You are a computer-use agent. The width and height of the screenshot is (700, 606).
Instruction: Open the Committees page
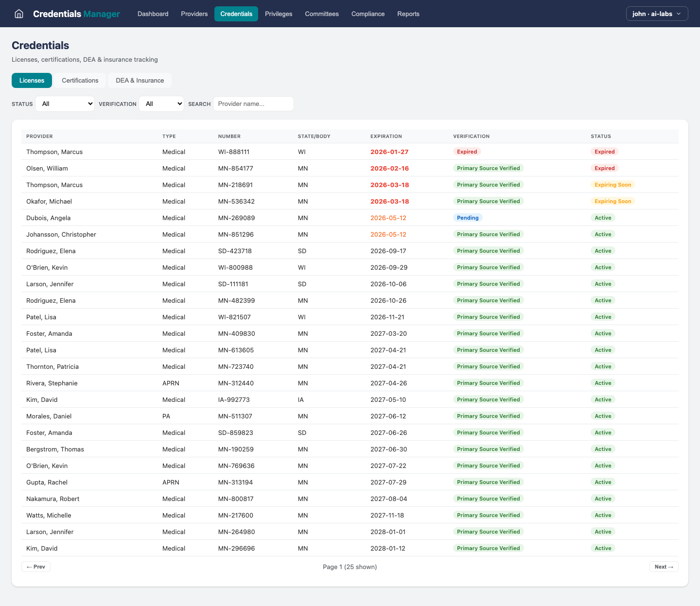(x=321, y=14)
